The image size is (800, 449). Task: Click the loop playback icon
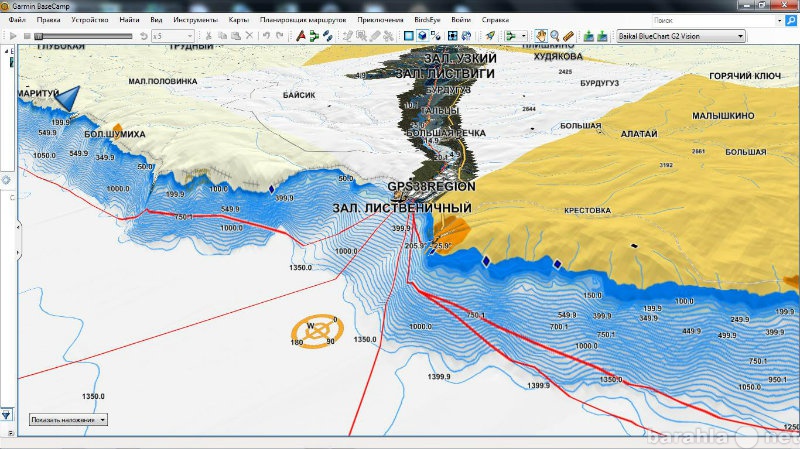coord(144,36)
